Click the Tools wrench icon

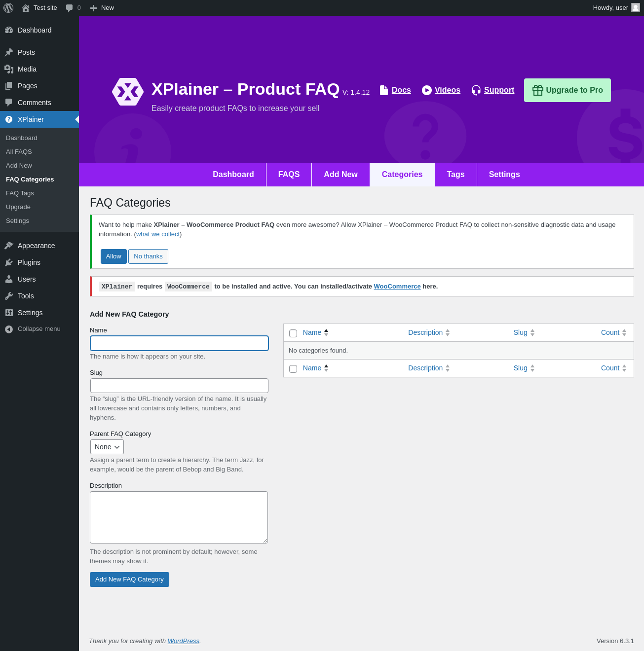[9, 296]
